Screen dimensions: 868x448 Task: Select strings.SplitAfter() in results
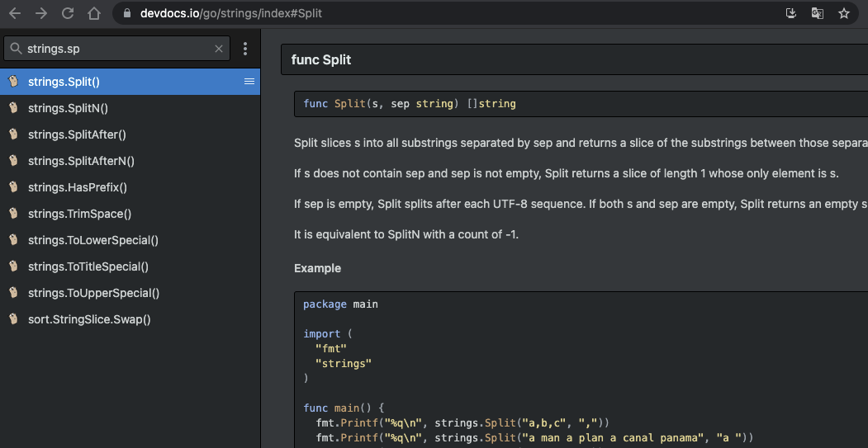pyautogui.click(x=77, y=134)
